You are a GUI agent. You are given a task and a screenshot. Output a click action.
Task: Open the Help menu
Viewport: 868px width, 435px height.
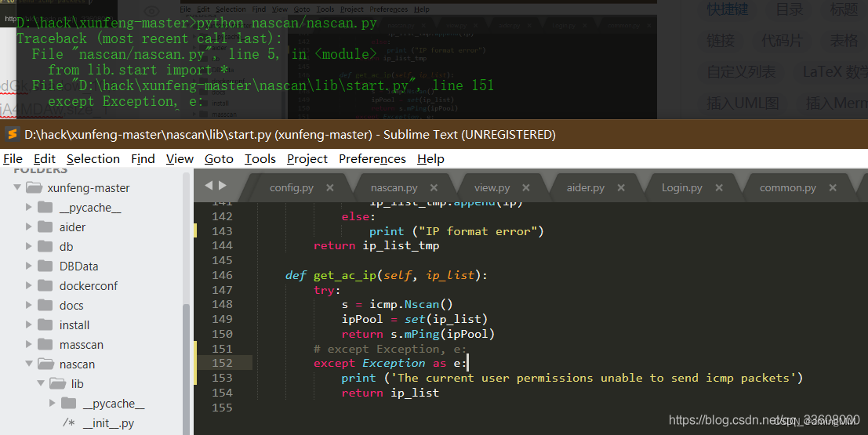pos(430,159)
